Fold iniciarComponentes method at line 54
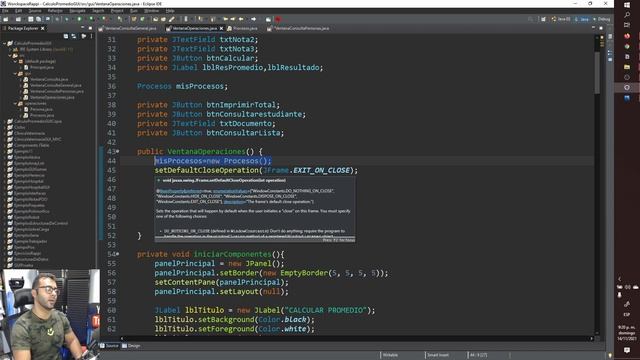Screen dimensions: 640x360 point(118,254)
